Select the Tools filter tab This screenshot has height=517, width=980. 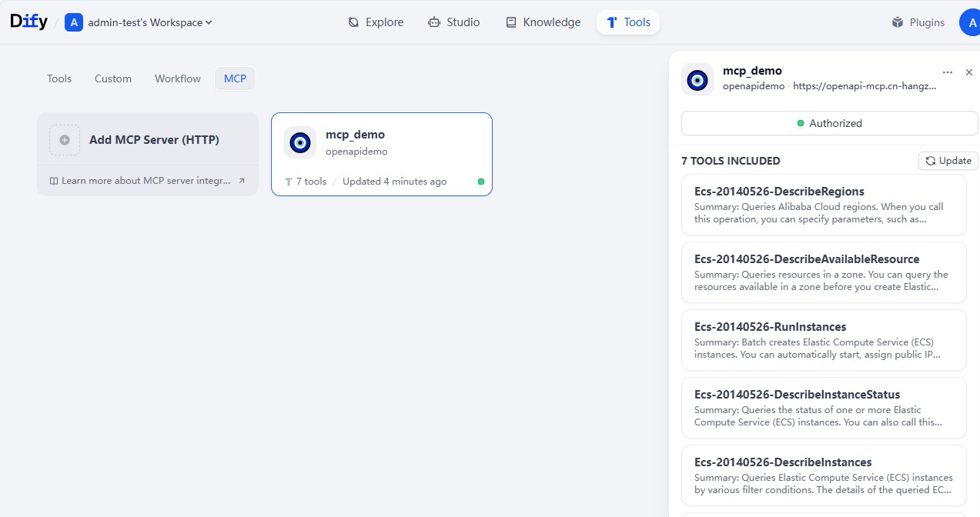click(59, 78)
